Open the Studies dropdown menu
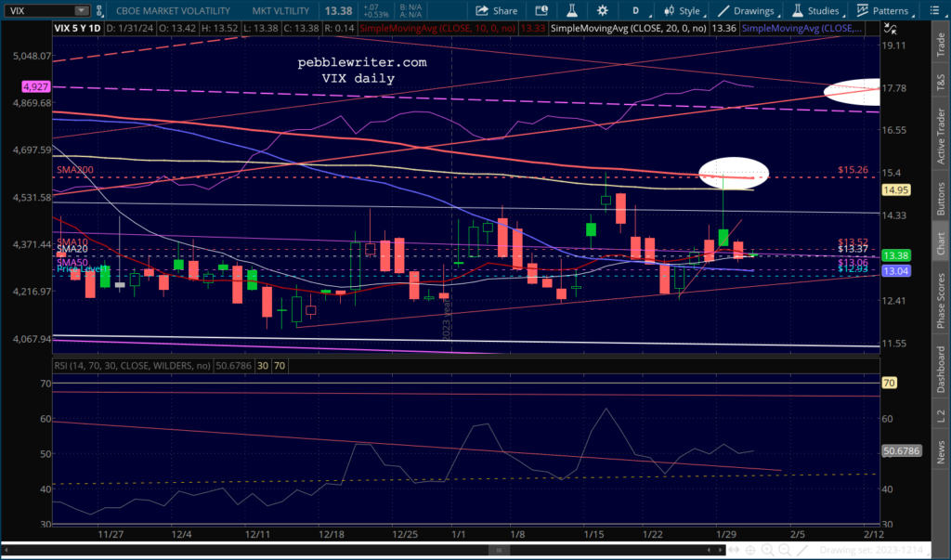Viewport: 951px width, 560px height. tap(815, 10)
